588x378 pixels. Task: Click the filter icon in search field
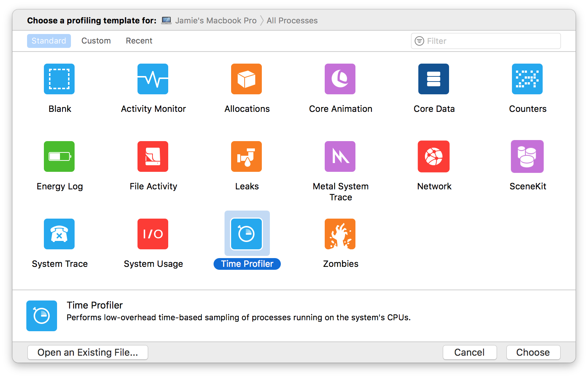(419, 41)
